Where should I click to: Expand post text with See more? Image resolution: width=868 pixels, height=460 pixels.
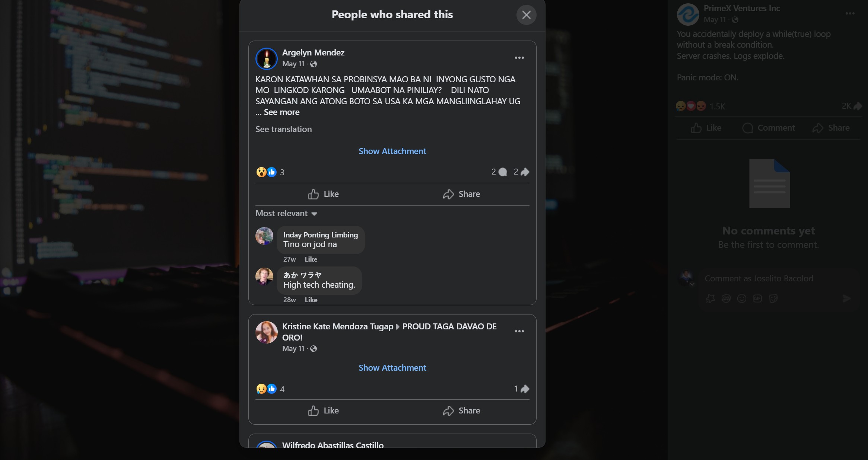point(282,112)
